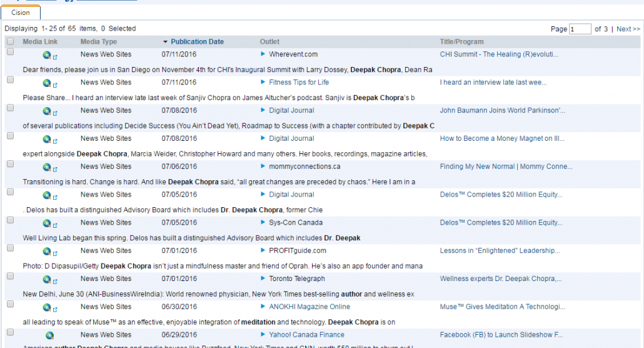
Task: Click external link icon in Wherevent.com row
Action: pos(55,57)
